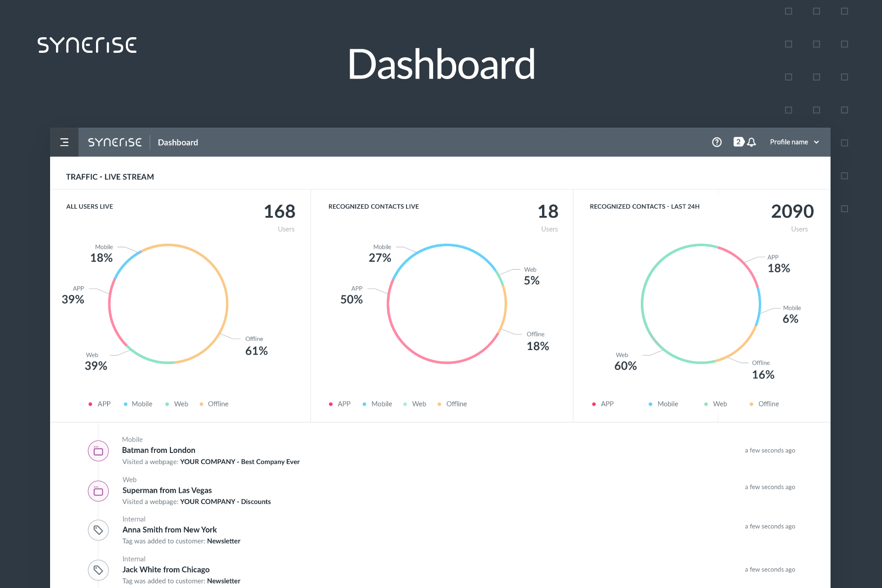This screenshot has height=588, width=882.
Task: Open the Batman from London contact
Action: tap(158, 450)
